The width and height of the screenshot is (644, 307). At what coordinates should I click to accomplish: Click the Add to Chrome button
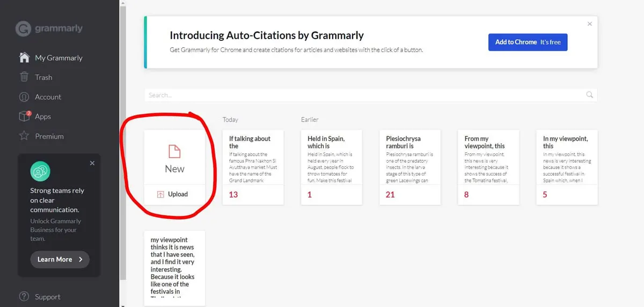click(528, 42)
